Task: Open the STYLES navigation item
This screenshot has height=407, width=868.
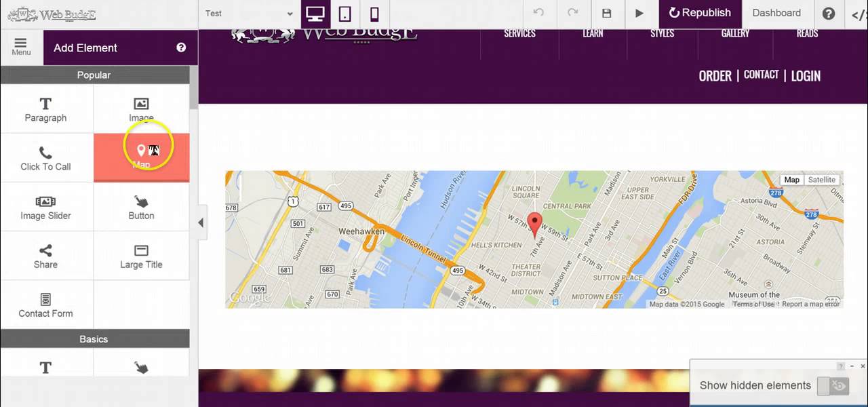Action: [662, 33]
